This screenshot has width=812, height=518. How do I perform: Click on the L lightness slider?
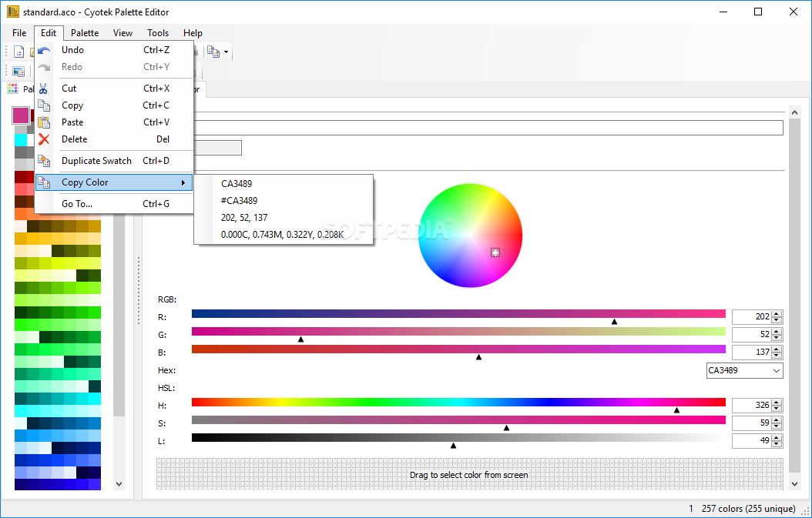click(x=458, y=437)
